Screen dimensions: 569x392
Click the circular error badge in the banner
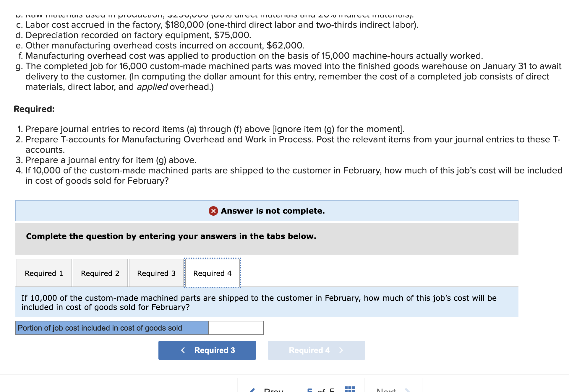click(x=213, y=211)
